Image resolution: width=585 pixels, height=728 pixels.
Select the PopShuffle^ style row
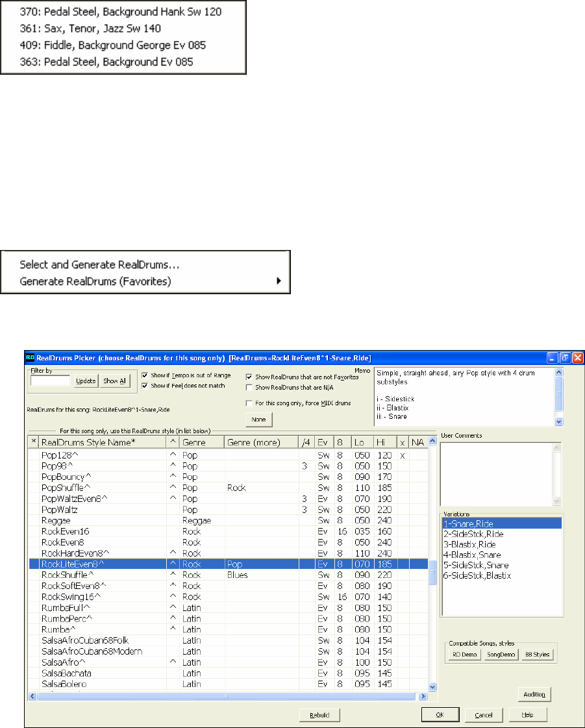coord(228,488)
